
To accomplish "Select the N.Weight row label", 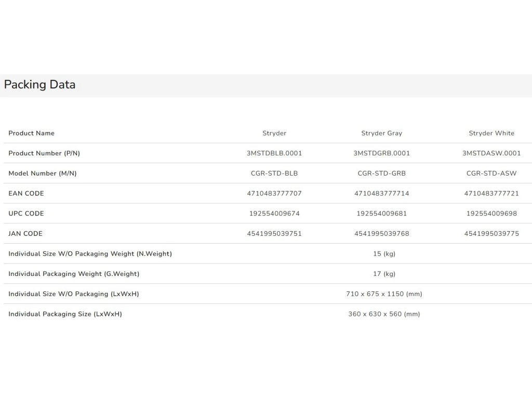I will click(90, 254).
